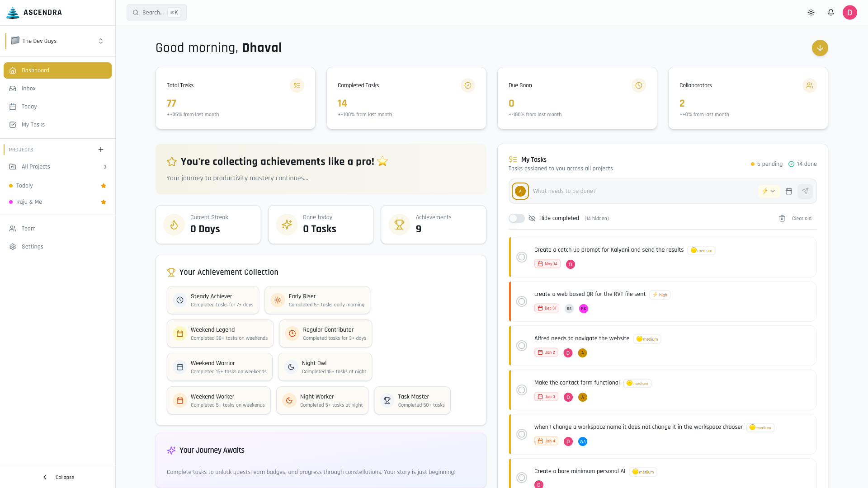Toggle the Hide completed switch

517,218
